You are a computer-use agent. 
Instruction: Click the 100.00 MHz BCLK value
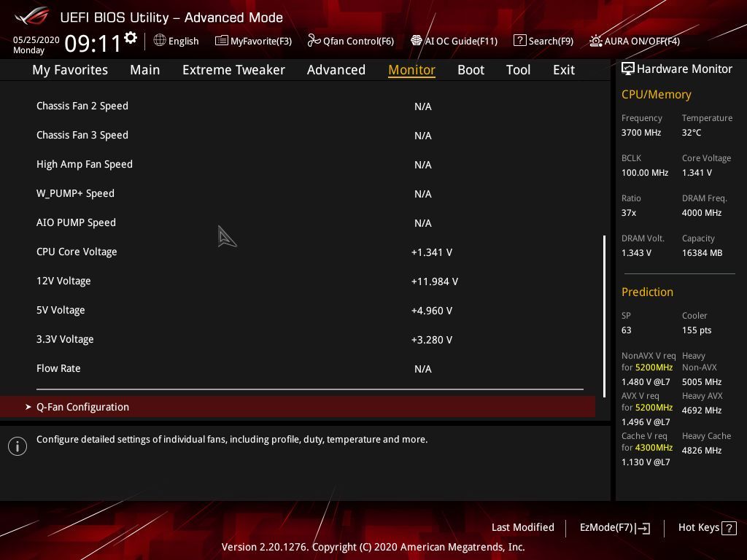click(x=645, y=172)
